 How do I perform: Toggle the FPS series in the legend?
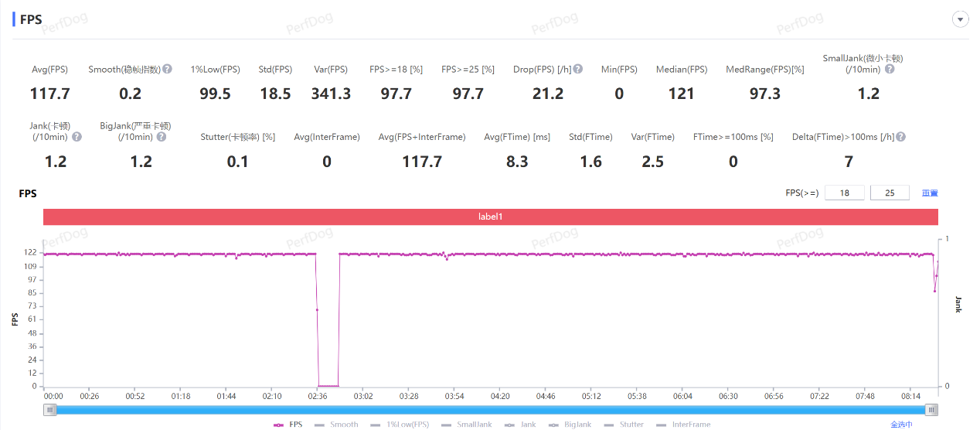pos(288,425)
